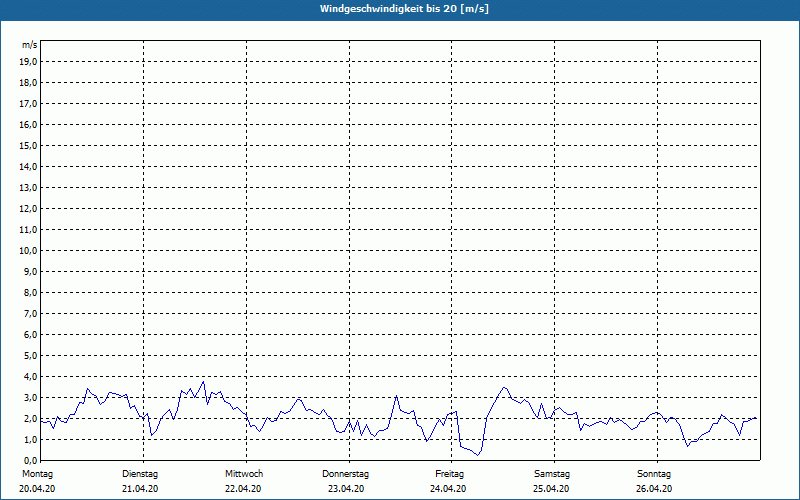Click the 26.04.20 date label
800x500 pixels.
point(653,489)
